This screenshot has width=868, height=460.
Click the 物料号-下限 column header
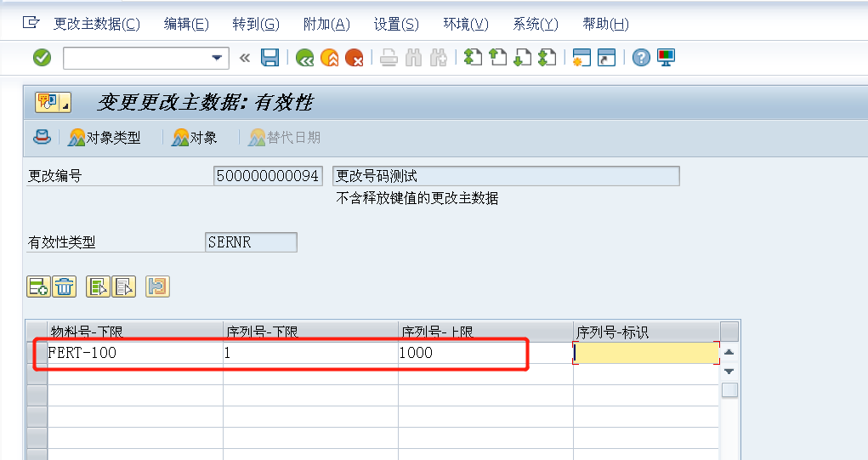click(x=135, y=332)
